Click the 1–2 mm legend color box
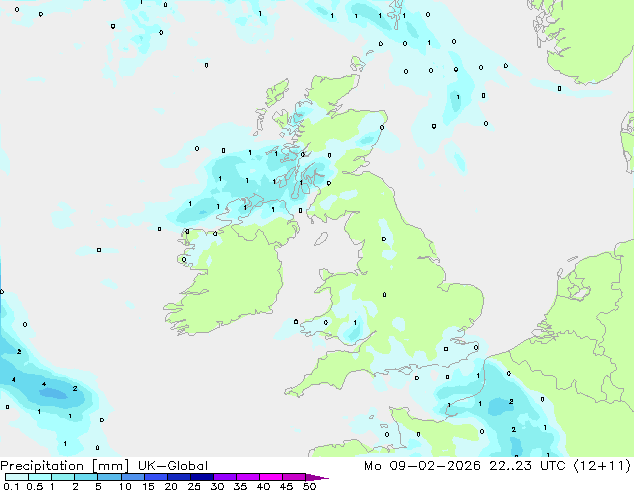 click(63, 477)
